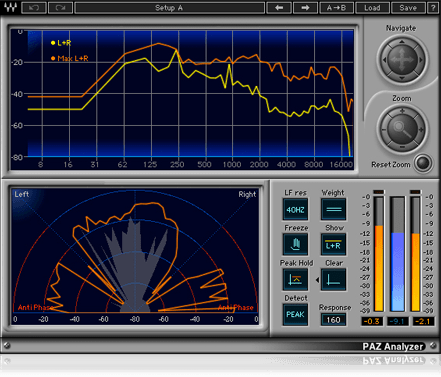Toggle the Weight flat-line button
441x377 pixels.
click(x=334, y=210)
